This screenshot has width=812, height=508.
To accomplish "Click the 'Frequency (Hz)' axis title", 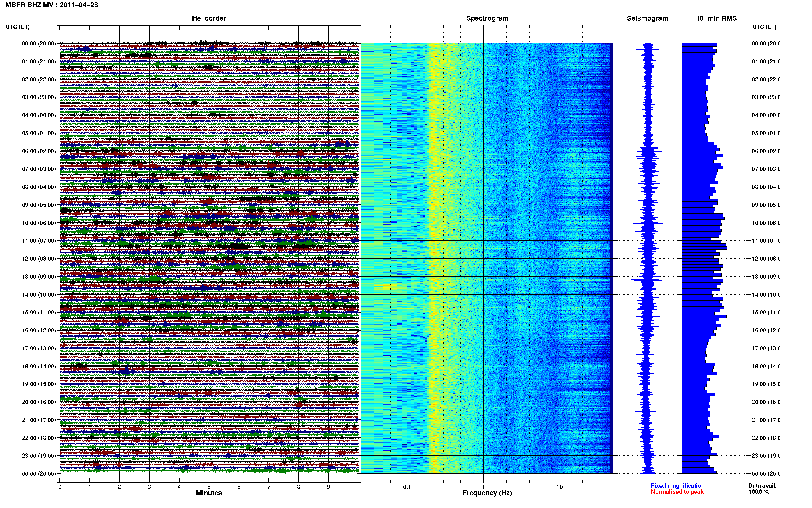I will [x=487, y=493].
